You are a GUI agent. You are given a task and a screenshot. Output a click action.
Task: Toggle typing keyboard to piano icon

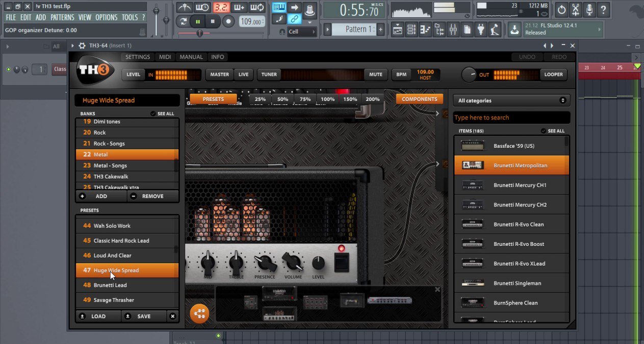pos(279,7)
